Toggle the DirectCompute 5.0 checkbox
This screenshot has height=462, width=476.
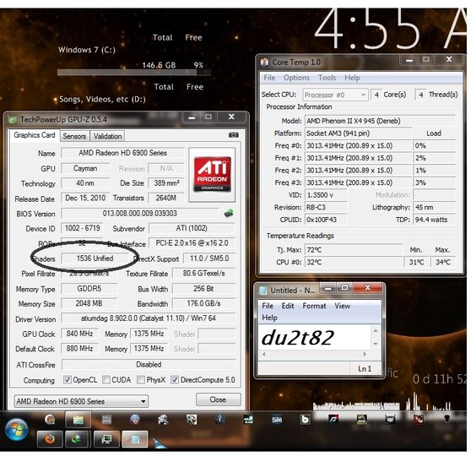coord(175,380)
